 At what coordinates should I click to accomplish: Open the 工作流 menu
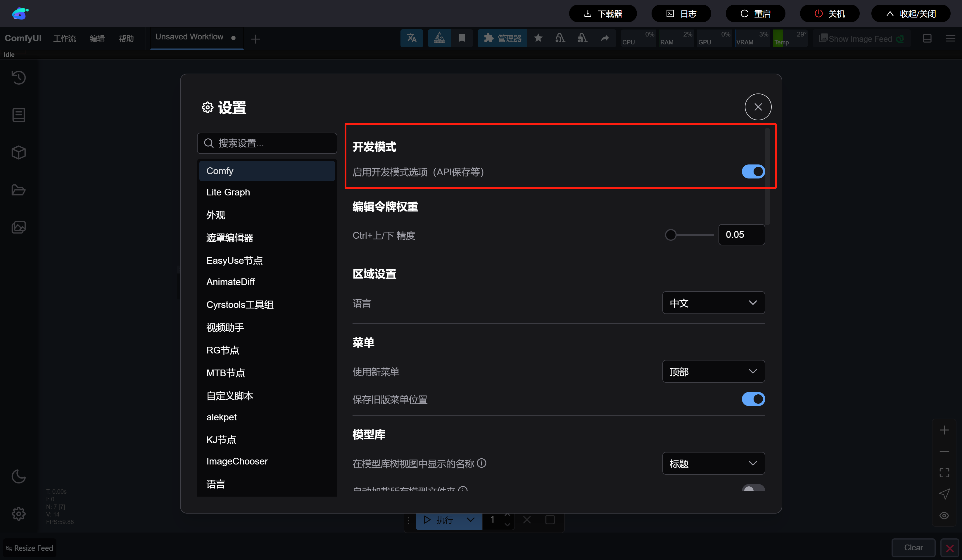(x=64, y=39)
